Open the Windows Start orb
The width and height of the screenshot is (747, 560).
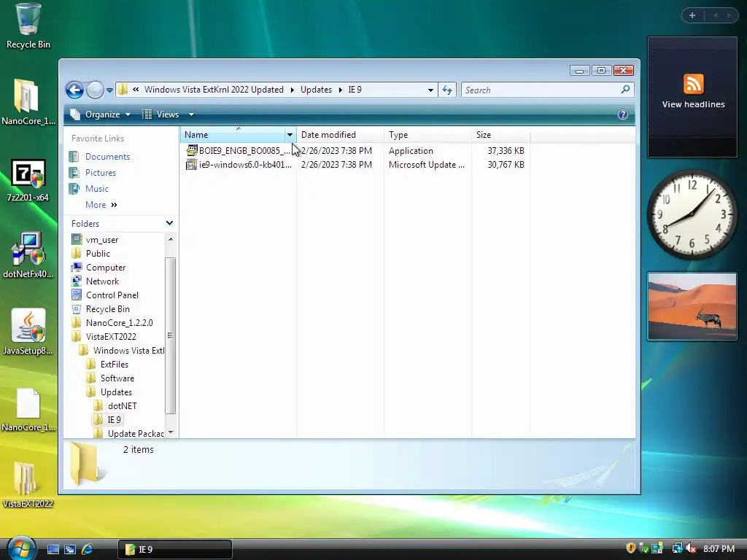point(21,548)
